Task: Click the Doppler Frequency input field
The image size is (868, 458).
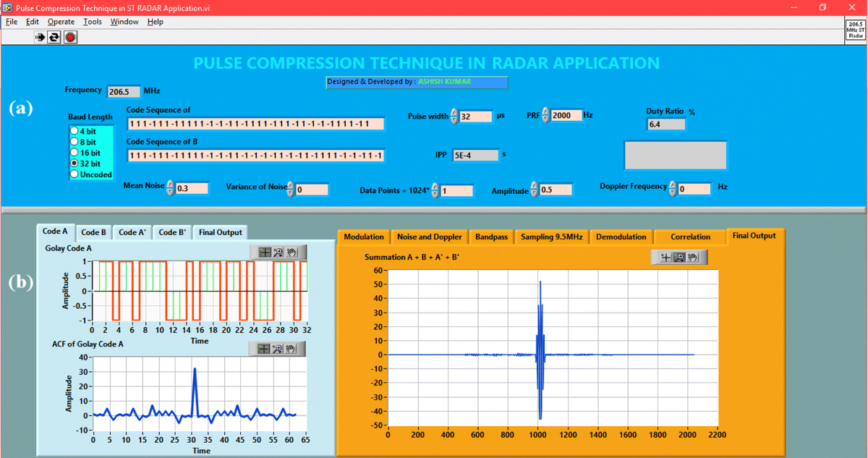Action: point(694,189)
